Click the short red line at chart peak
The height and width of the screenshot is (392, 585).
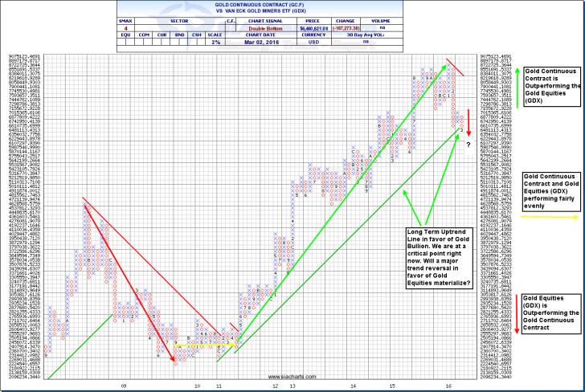(455, 66)
